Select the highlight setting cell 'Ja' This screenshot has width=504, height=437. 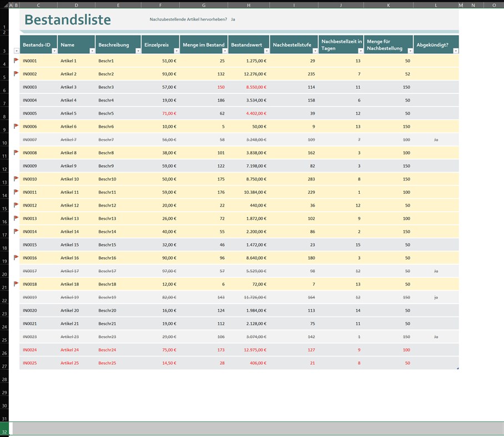point(233,19)
